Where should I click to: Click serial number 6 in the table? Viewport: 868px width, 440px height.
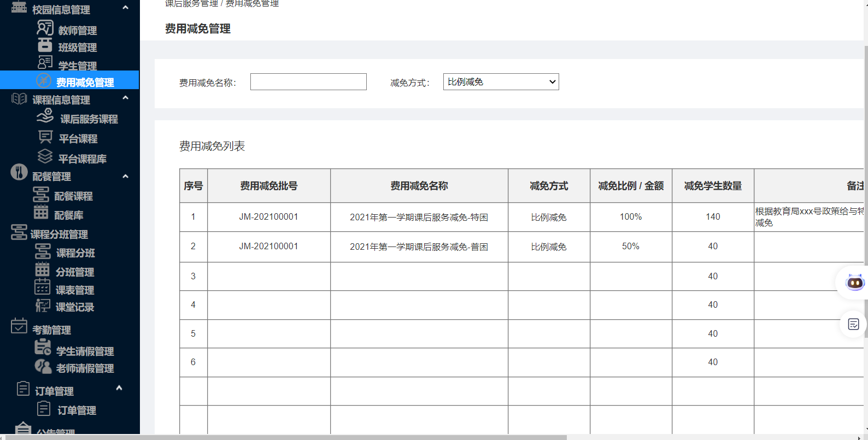pos(193,362)
